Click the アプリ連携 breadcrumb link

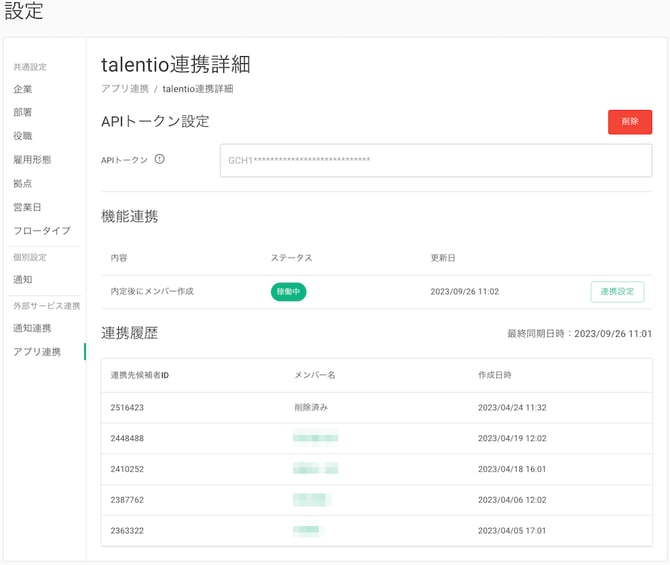click(x=125, y=88)
